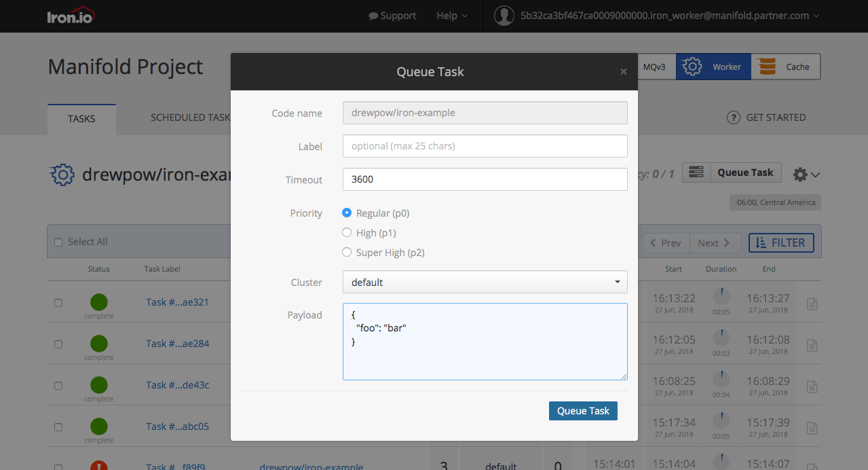This screenshot has width=868, height=470.
Task: Submit with the blue Queue Task button
Action: pos(583,411)
